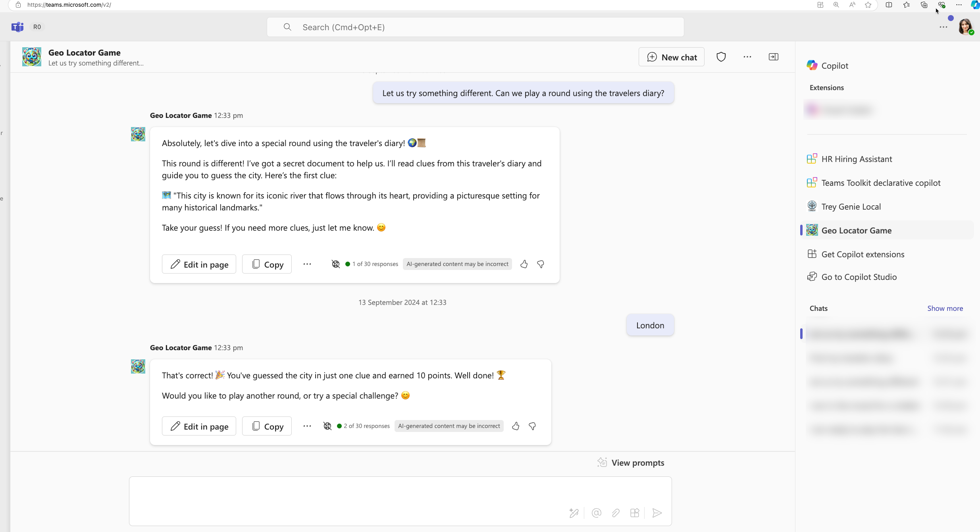Click Edit in page on second response

(199, 426)
